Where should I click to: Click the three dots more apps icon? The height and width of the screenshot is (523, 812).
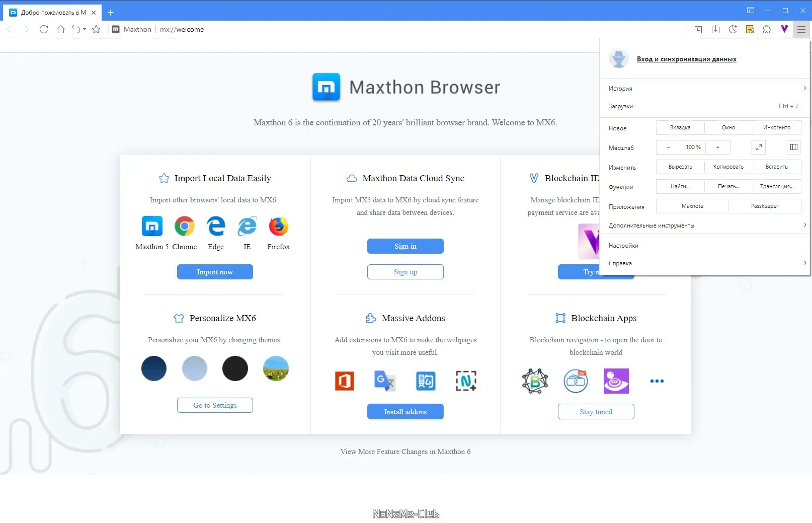point(657,381)
